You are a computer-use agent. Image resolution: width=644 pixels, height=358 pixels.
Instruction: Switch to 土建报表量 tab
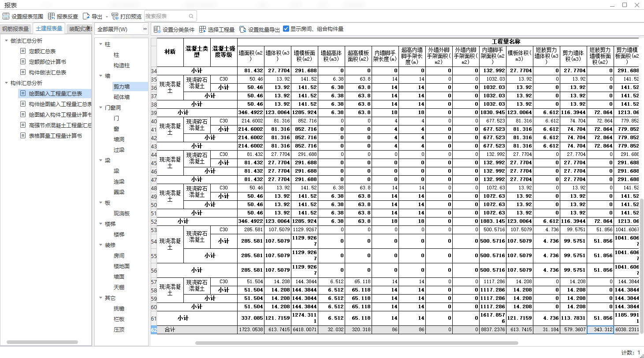click(x=49, y=29)
